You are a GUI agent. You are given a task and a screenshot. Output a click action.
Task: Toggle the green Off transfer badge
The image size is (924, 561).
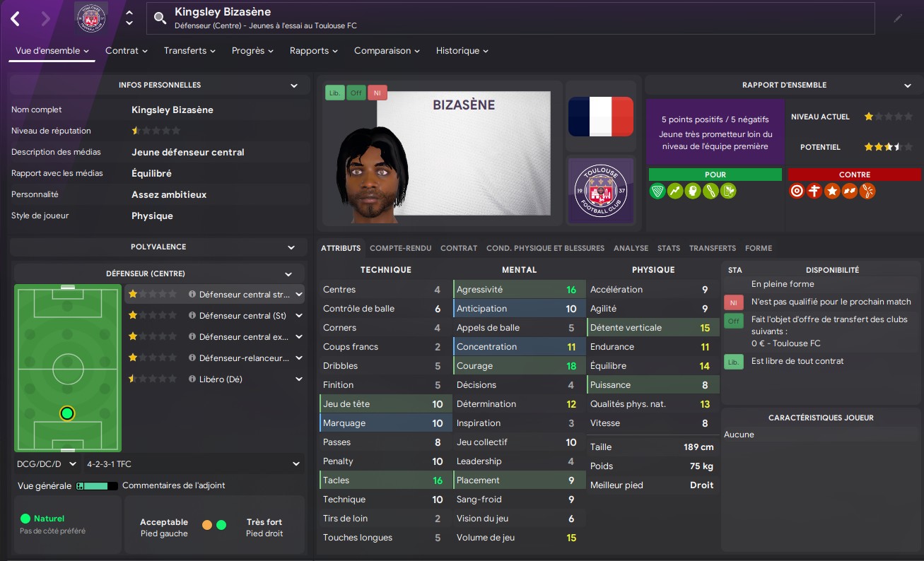click(356, 93)
